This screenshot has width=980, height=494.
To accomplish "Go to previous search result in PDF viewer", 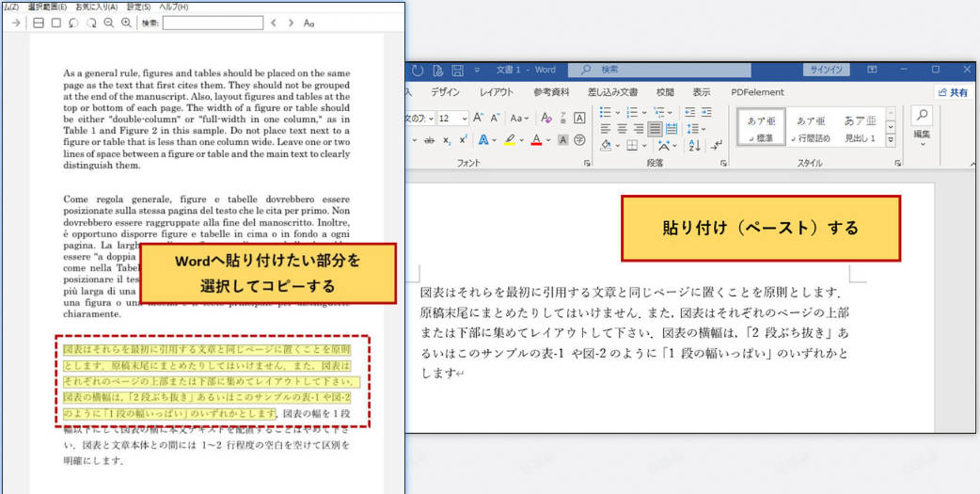I will click(x=273, y=24).
